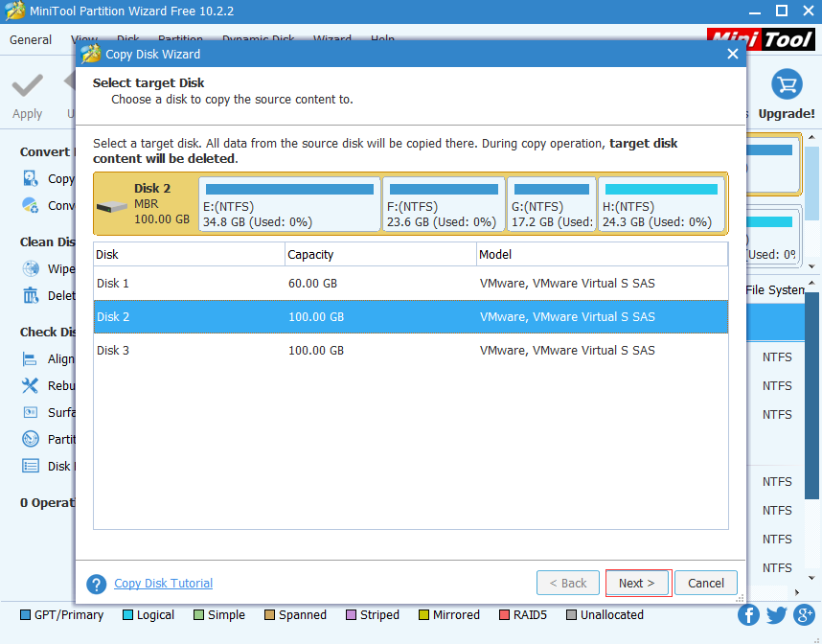
Task: Select the Wipe Disk sidebar icon
Action: tap(31, 268)
